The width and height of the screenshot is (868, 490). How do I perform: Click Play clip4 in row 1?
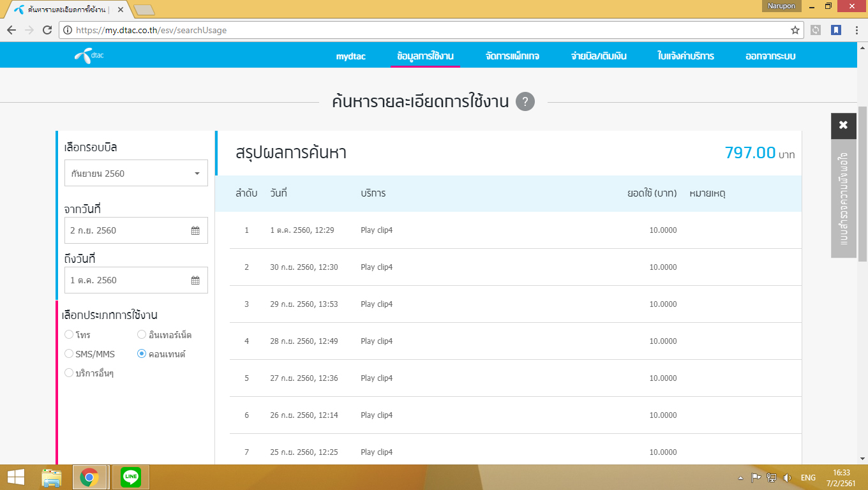pyautogui.click(x=377, y=230)
